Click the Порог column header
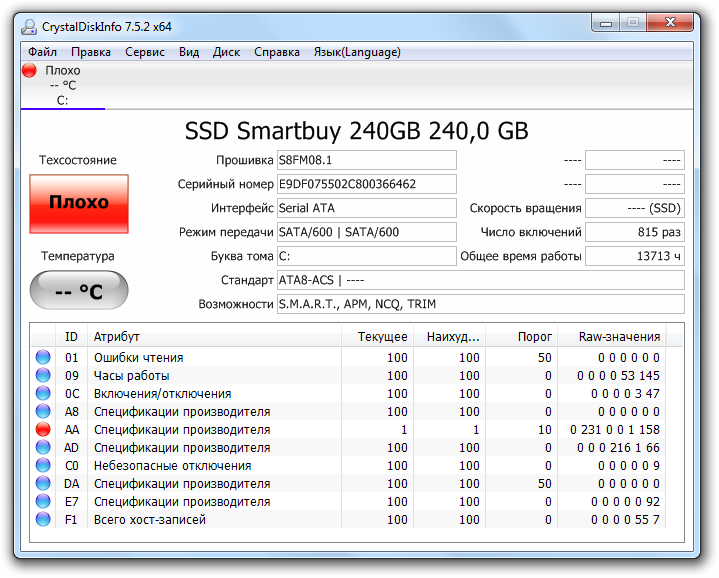Screen dimensions: 719x578 click(522, 337)
